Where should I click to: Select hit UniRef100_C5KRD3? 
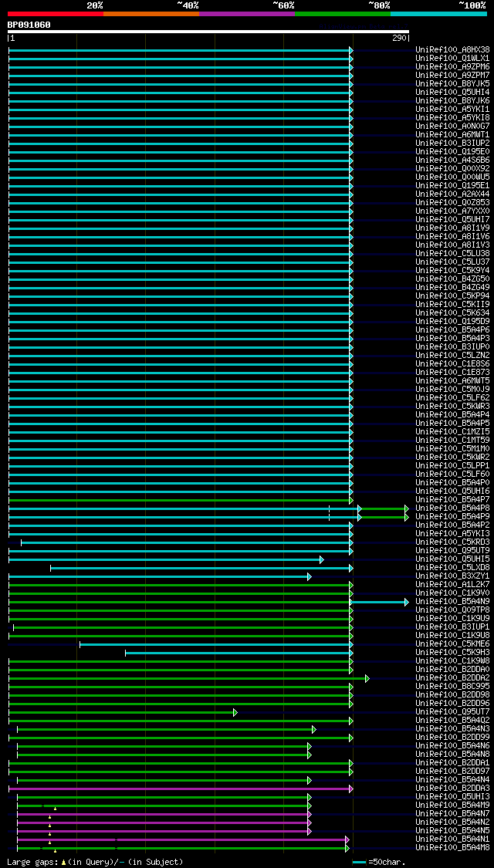[x=452, y=542]
